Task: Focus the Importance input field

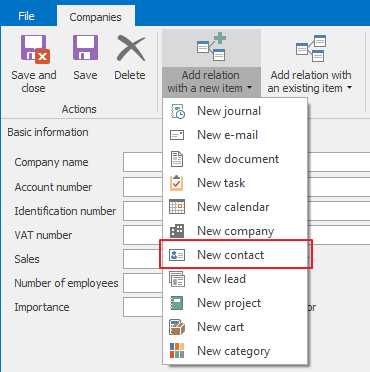Action: tap(143, 307)
